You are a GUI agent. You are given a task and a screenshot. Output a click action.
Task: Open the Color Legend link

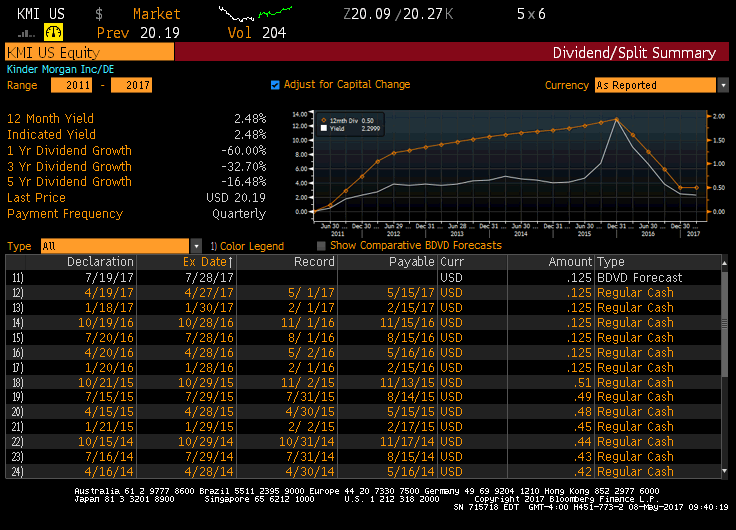click(247, 246)
